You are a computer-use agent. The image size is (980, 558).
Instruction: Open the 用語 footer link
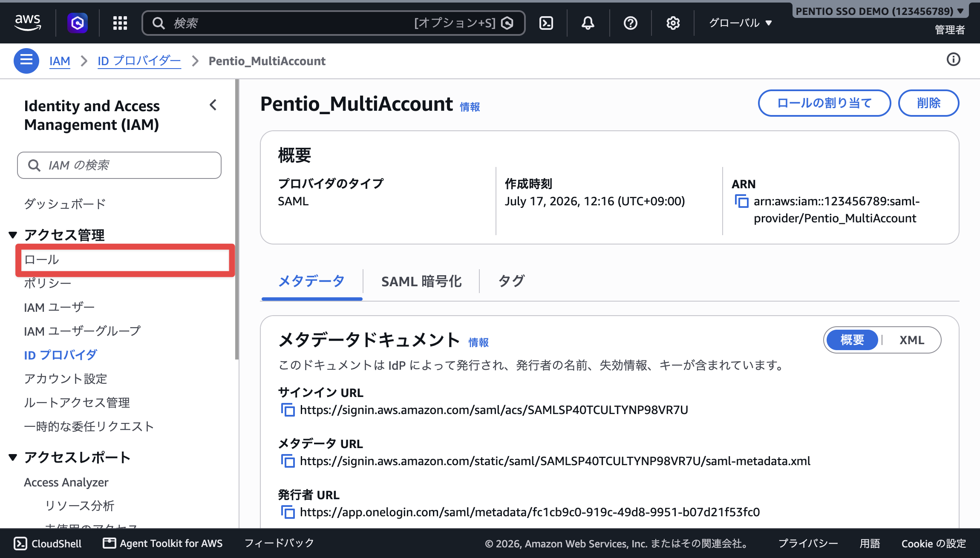870,544
